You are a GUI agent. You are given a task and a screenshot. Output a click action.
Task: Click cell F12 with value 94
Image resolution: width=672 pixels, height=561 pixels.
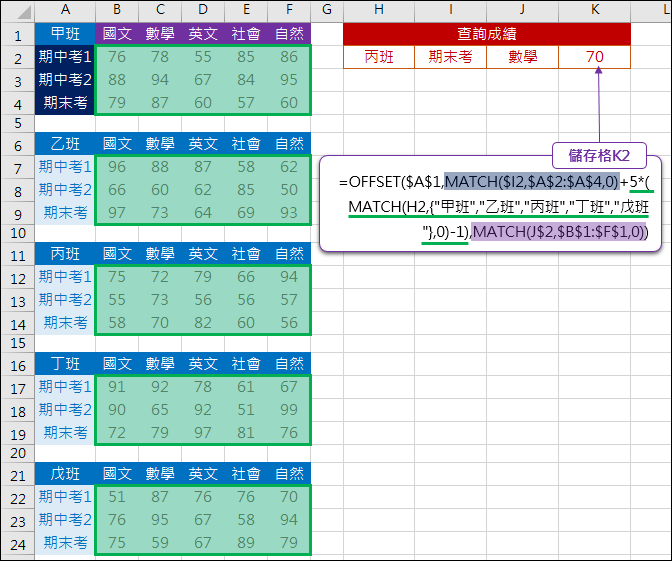click(289, 277)
